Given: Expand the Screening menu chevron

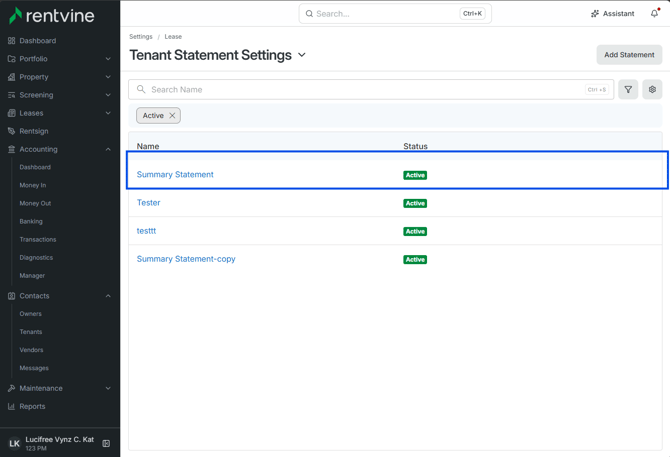Looking at the screenshot, I should coord(108,95).
